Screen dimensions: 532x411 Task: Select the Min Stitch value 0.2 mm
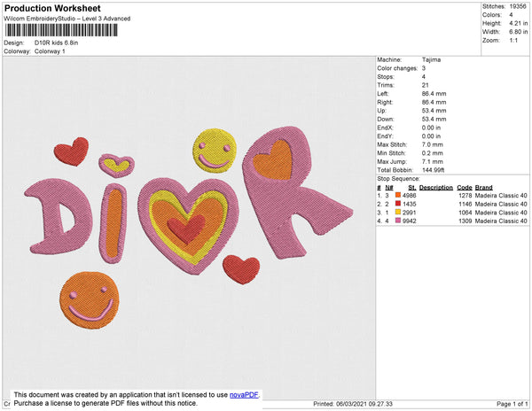[433, 153]
